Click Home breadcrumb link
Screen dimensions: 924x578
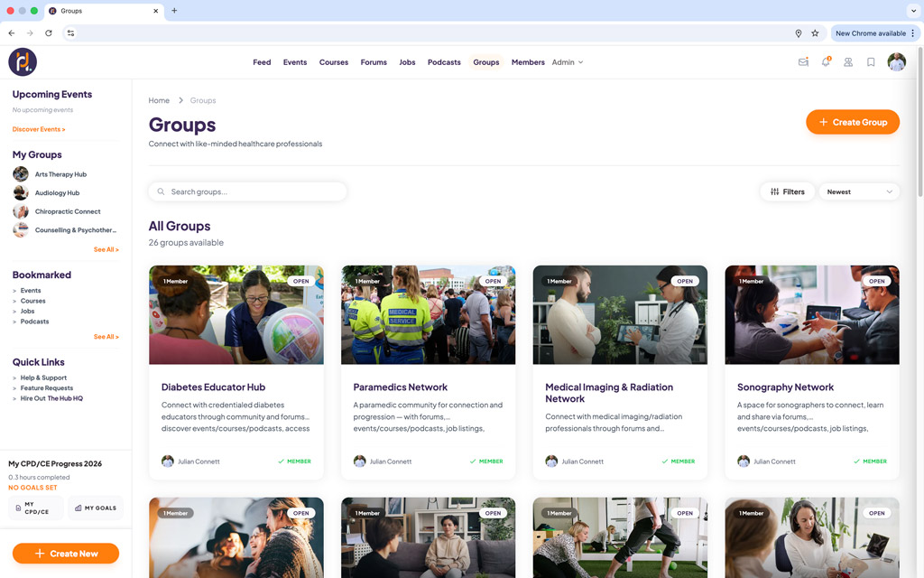pos(159,100)
